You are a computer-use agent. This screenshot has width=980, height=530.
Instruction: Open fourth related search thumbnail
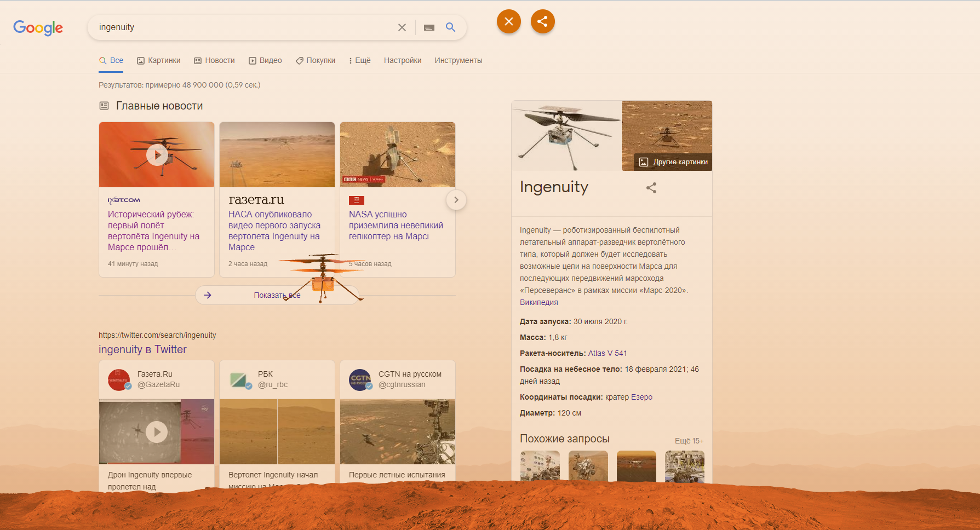[685, 466]
